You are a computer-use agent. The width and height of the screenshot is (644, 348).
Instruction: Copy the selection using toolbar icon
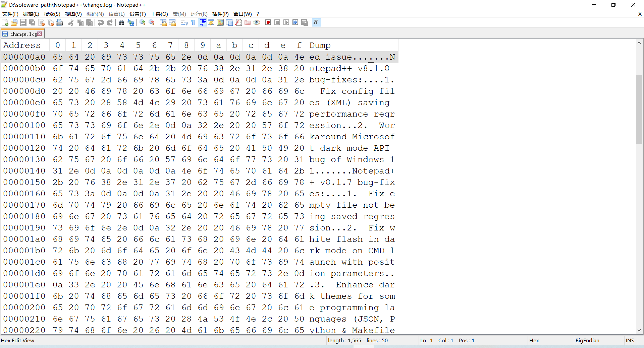coord(80,22)
